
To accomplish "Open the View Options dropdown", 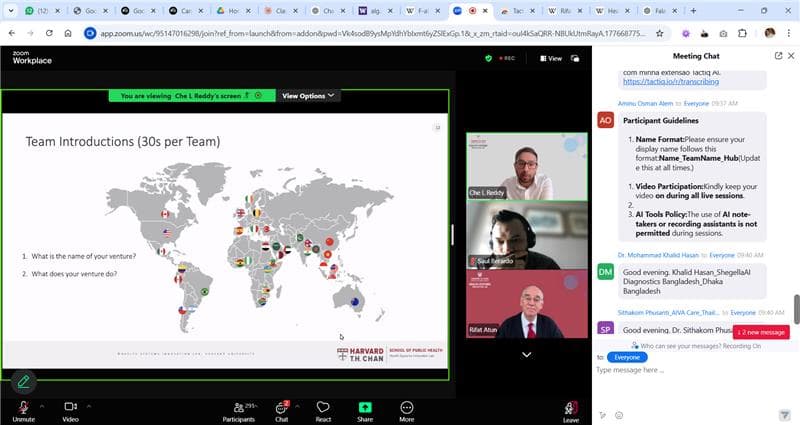I will tap(308, 95).
